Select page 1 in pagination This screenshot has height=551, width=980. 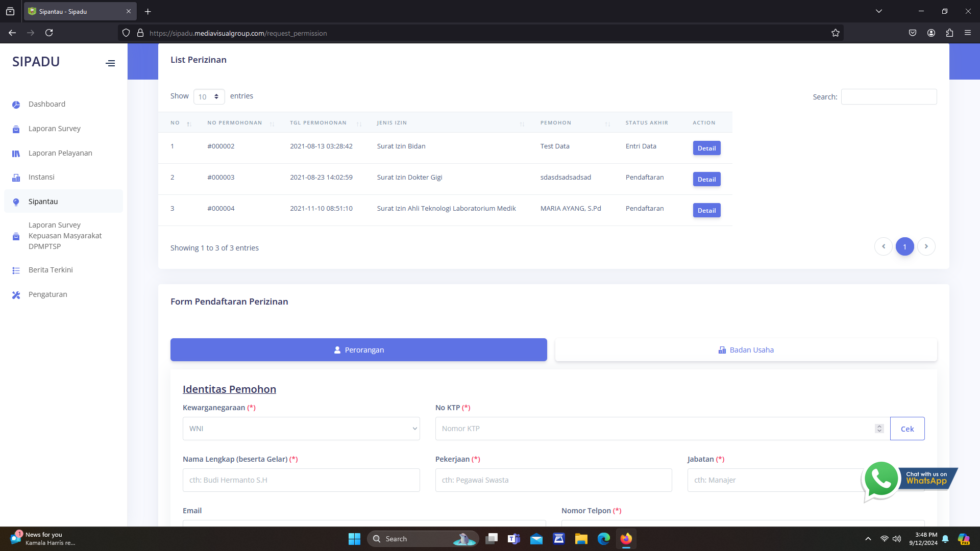click(x=904, y=246)
